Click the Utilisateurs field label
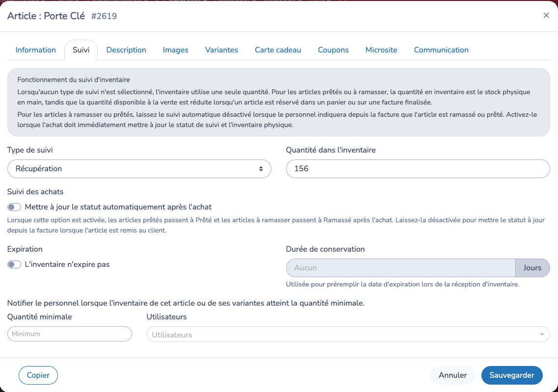This screenshot has height=392, width=558. [166, 317]
